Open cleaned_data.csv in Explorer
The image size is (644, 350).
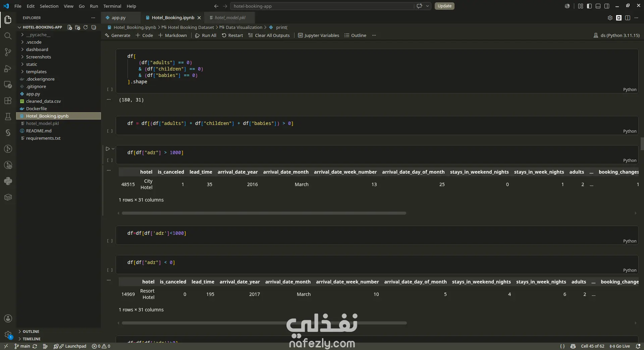(43, 101)
